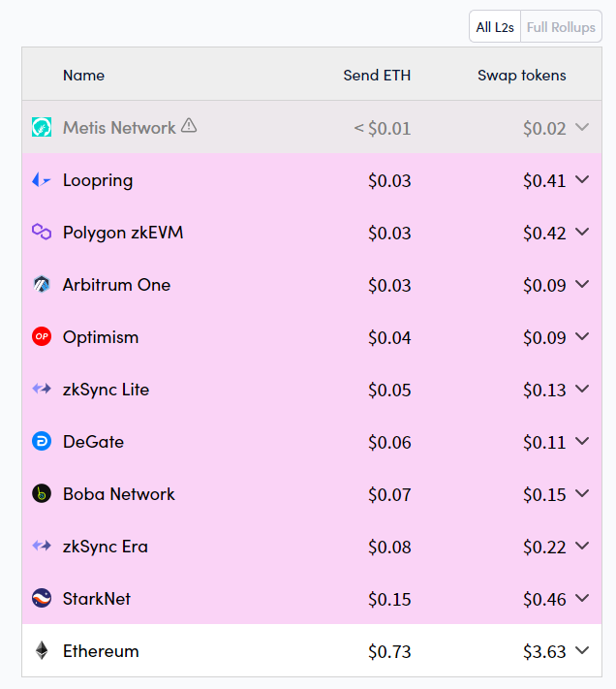Click the warning triangle beside Metis Network

189,126
